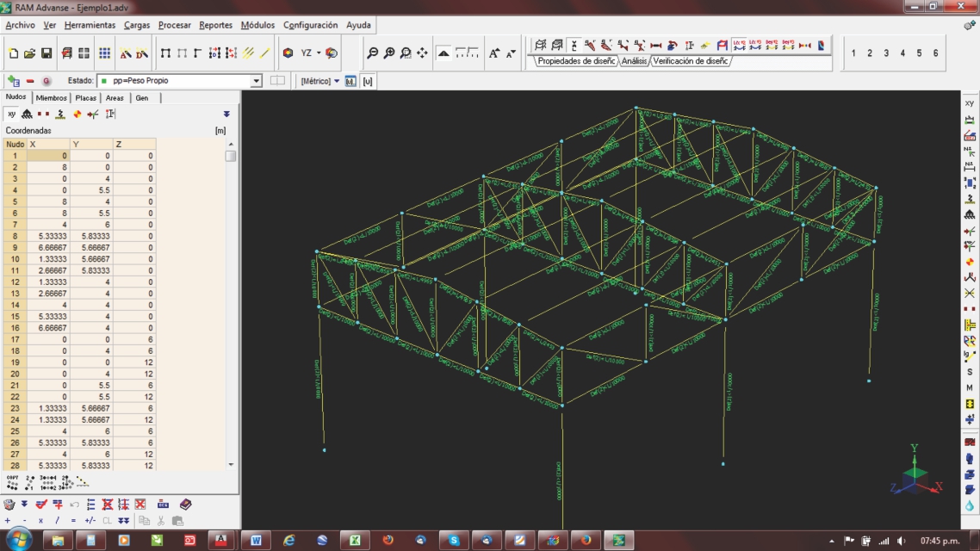
Task: Click the pan view arrows icon
Action: (x=422, y=53)
